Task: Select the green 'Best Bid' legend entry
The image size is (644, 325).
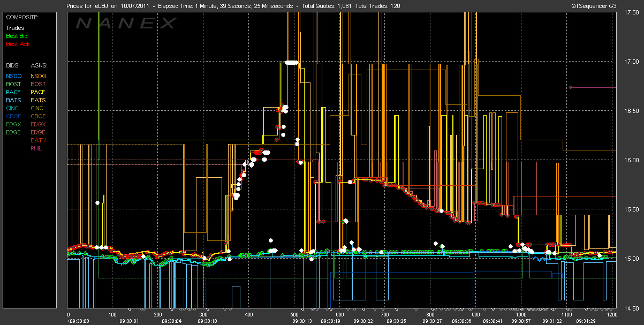Action: tap(17, 36)
